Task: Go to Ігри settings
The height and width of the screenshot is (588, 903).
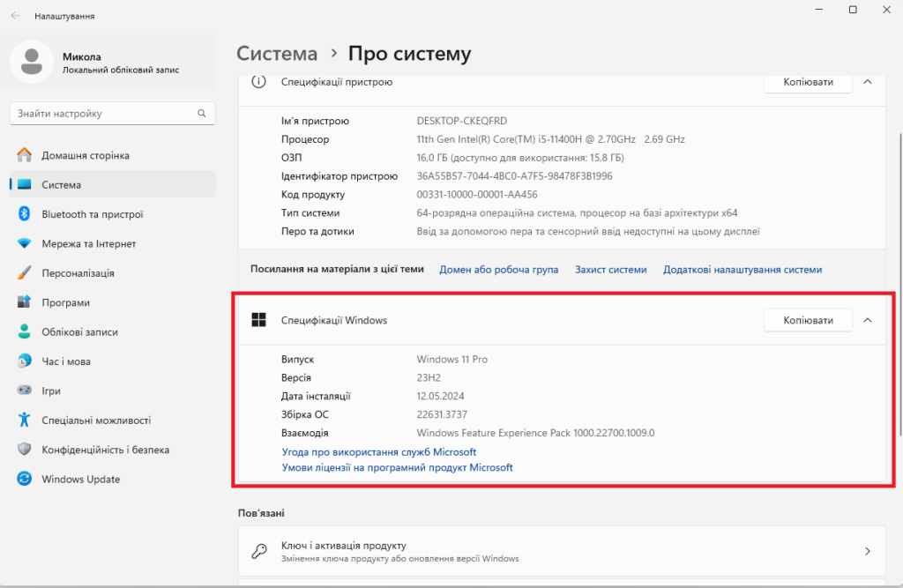Action: pos(50,391)
